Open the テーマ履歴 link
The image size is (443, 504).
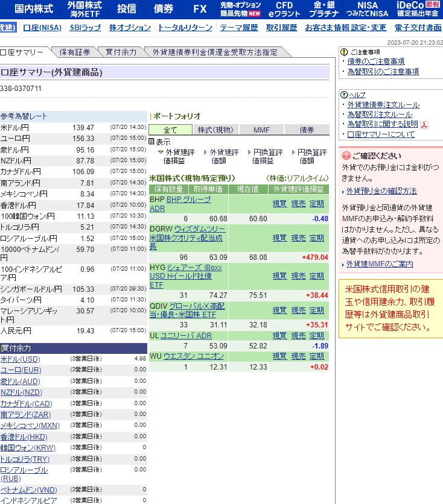pyautogui.click(x=239, y=28)
